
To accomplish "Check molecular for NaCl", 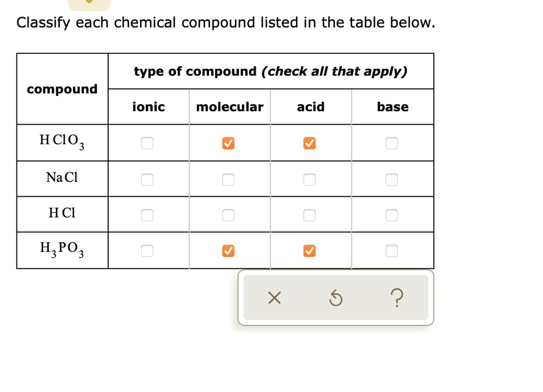I will (x=227, y=180).
